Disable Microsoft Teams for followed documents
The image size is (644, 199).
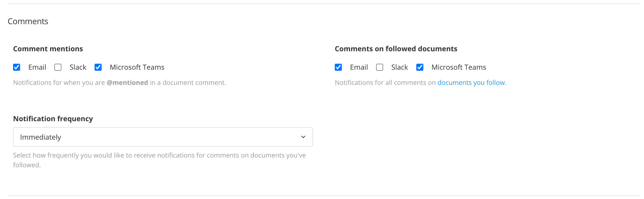click(x=420, y=67)
